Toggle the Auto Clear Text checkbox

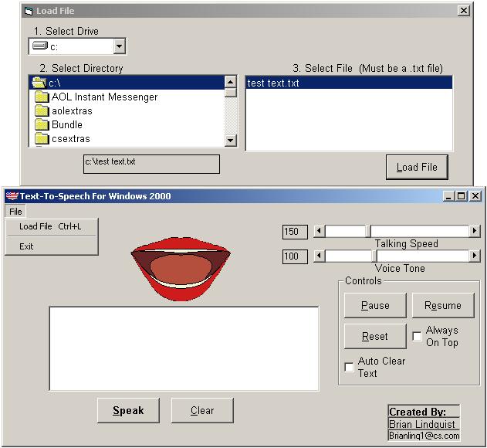(349, 368)
